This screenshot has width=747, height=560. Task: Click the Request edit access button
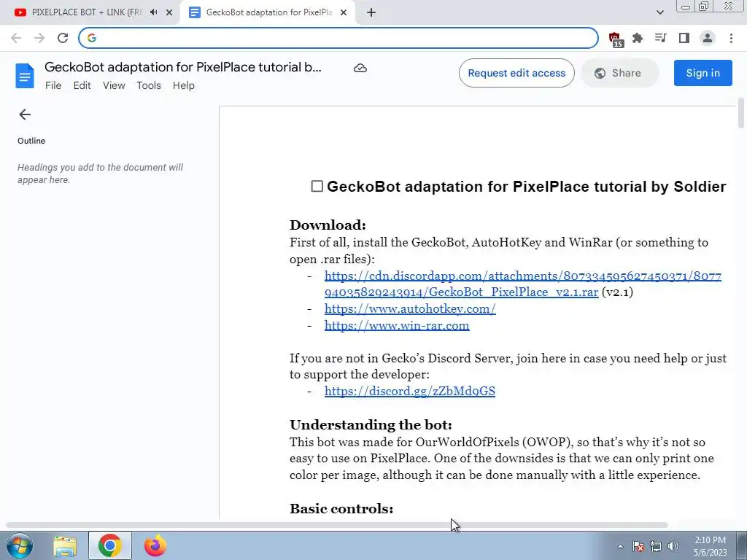point(516,73)
